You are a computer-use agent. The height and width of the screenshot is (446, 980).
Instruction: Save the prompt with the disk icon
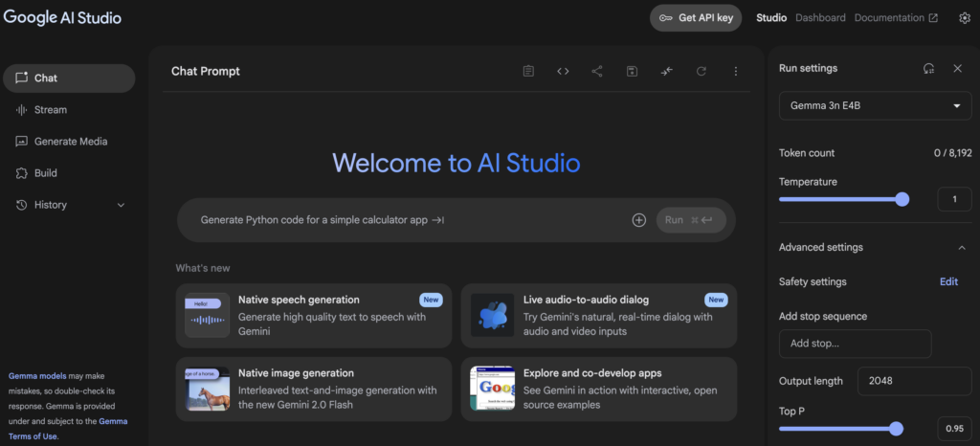click(x=632, y=71)
